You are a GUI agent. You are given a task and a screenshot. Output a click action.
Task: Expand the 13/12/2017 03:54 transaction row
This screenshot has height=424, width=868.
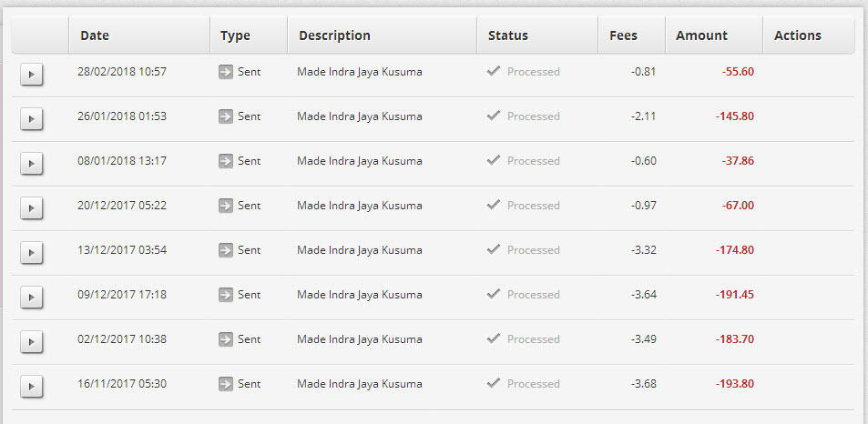tap(32, 253)
